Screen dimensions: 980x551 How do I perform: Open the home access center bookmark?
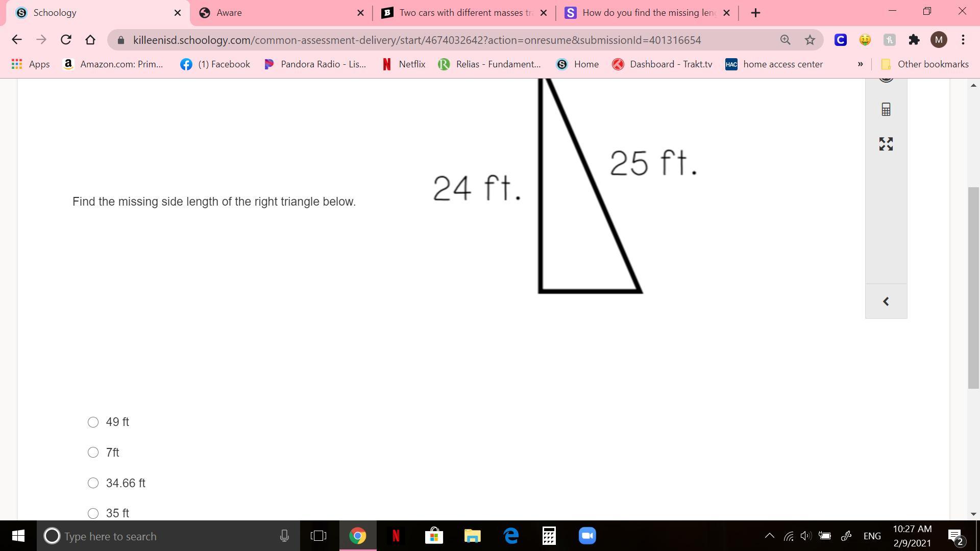pos(774,64)
